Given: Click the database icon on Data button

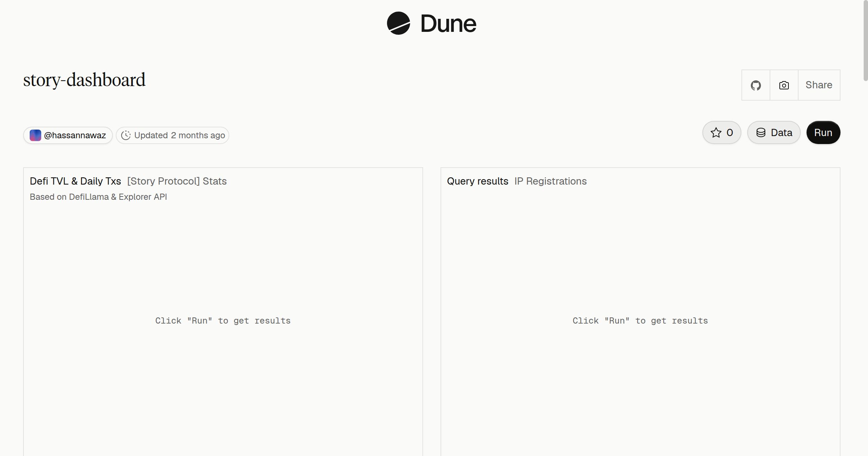Looking at the screenshot, I should click(x=761, y=132).
